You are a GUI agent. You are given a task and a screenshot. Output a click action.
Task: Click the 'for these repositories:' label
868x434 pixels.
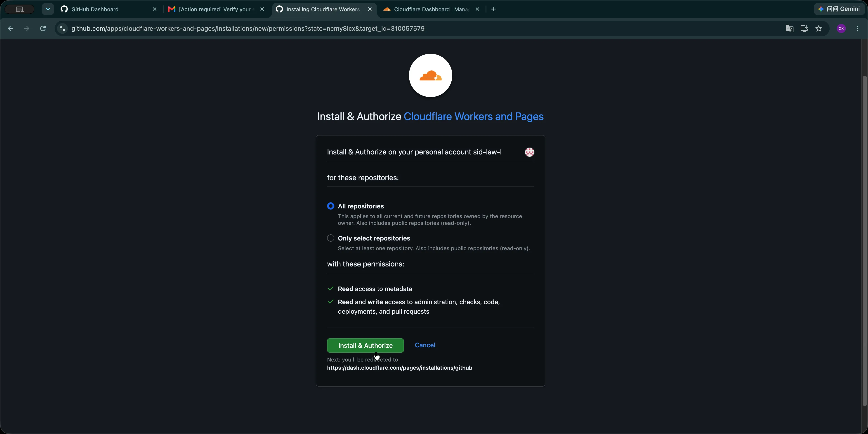(363, 178)
